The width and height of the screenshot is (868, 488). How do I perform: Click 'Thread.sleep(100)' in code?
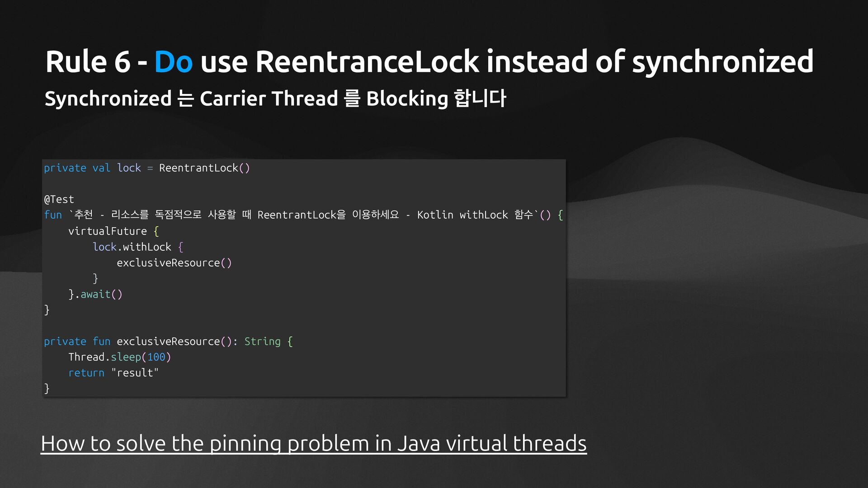119,357
